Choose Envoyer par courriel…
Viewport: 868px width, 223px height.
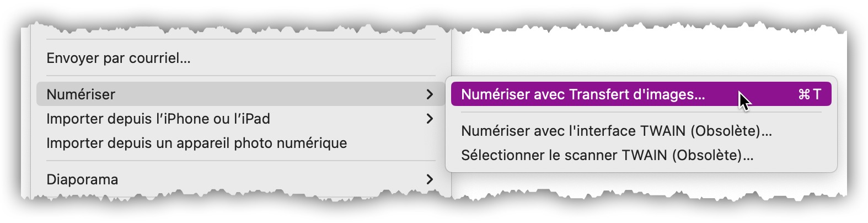[x=119, y=58]
